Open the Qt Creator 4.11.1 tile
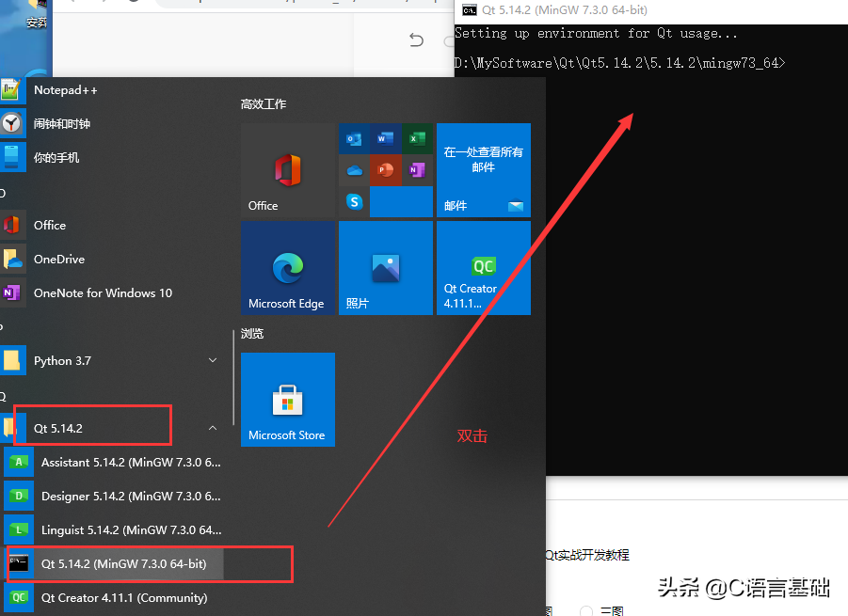The width and height of the screenshot is (848, 616). point(484,268)
